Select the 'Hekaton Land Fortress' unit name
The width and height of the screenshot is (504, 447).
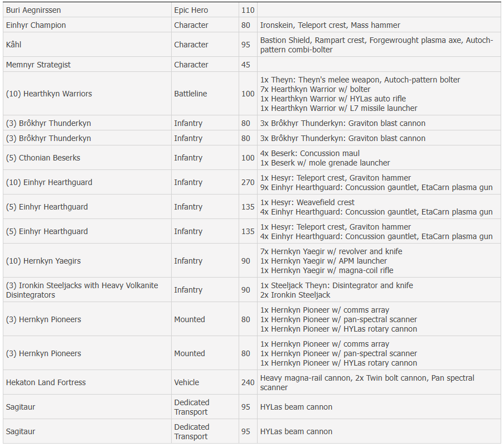46,382
